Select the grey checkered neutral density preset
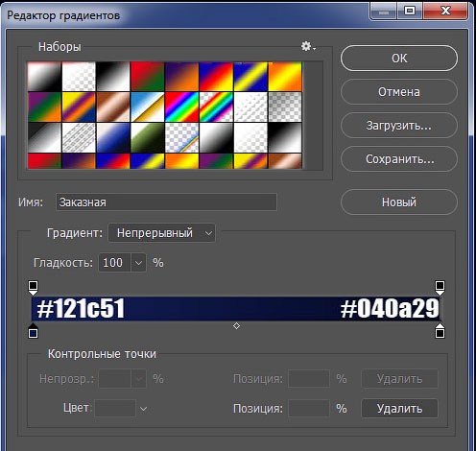Viewport: 476px width, 451px height. pos(285,107)
